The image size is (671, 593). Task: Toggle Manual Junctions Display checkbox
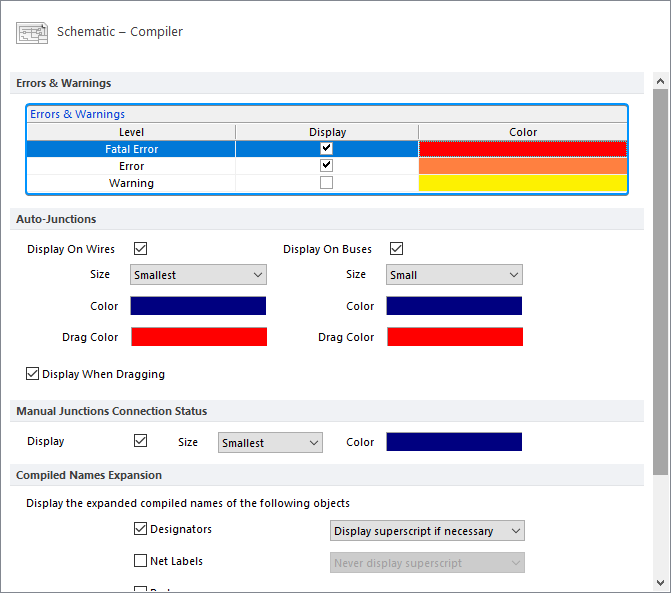140,441
